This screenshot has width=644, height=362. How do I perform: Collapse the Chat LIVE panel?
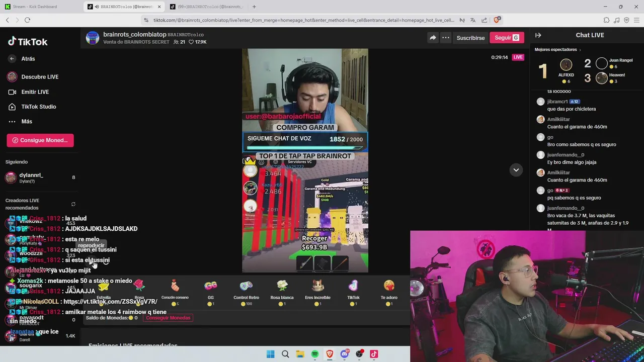click(x=538, y=35)
